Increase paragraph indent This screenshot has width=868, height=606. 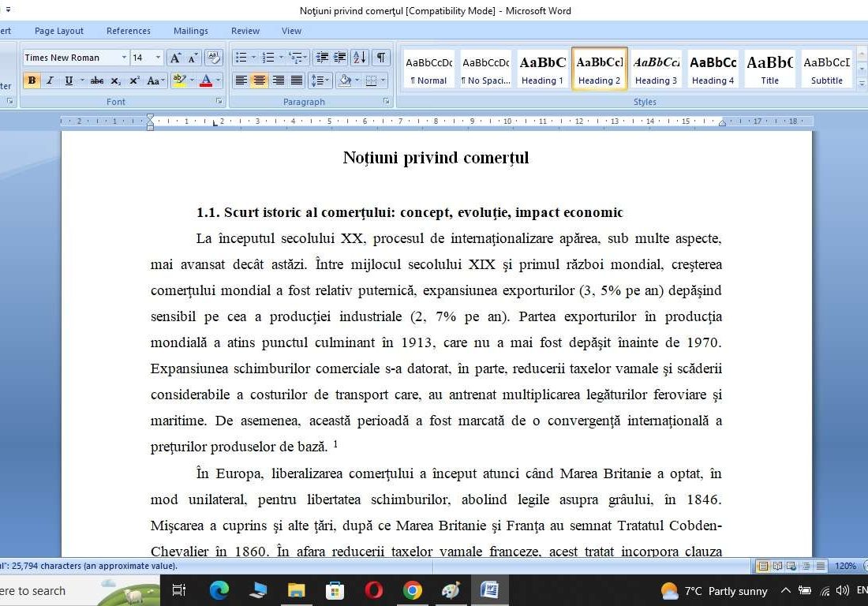[x=339, y=57]
